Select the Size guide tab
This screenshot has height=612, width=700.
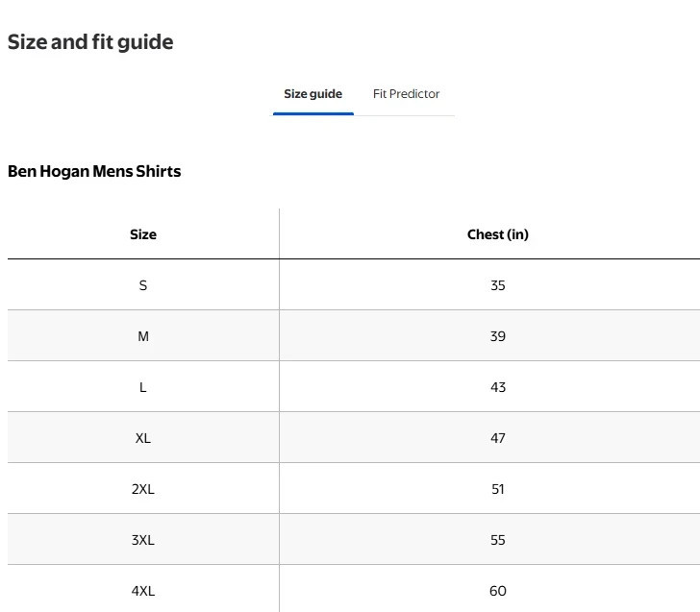click(312, 94)
